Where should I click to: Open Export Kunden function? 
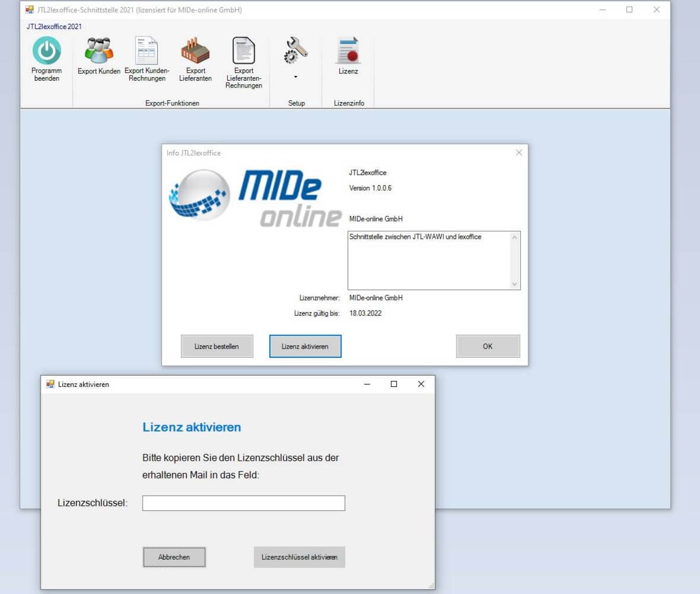tap(99, 50)
